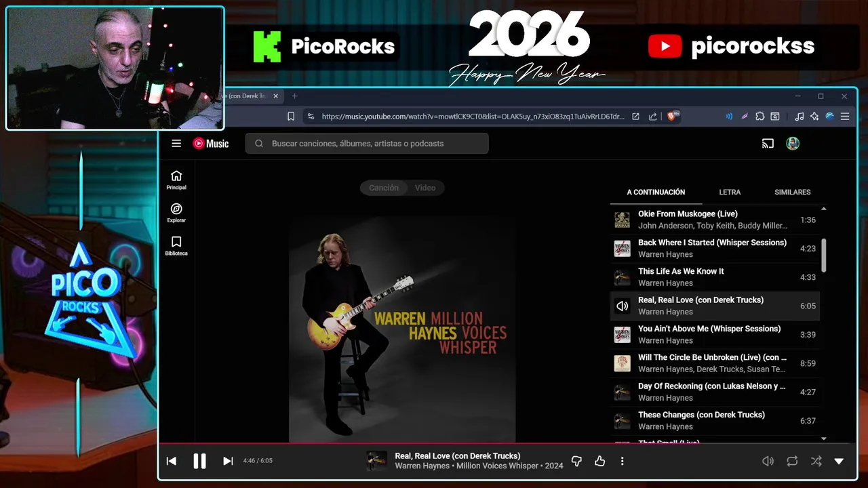The image size is (868, 488).
Task: Open the YouTube Music hamburger menu
Action: (x=176, y=144)
